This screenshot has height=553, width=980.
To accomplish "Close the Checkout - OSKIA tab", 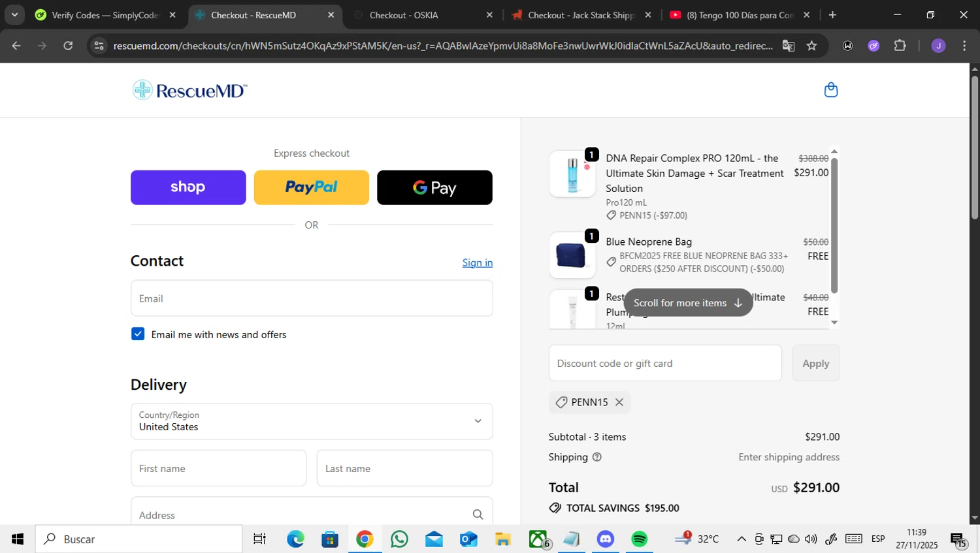I will pos(489,14).
